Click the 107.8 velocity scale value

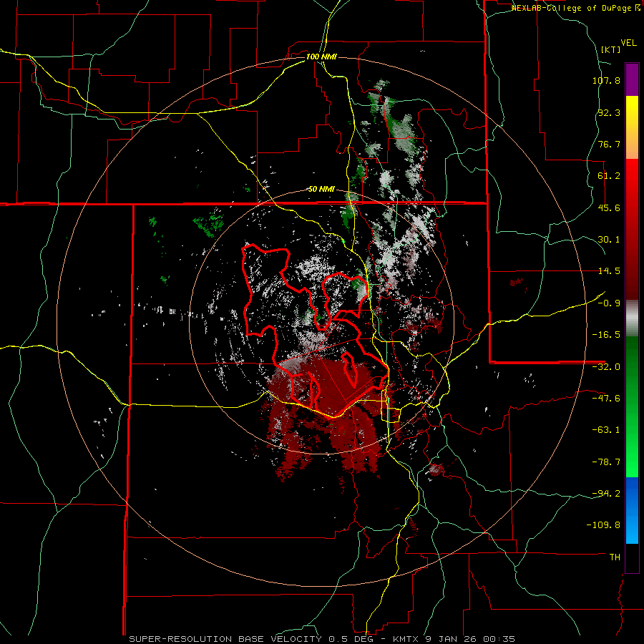click(606, 80)
